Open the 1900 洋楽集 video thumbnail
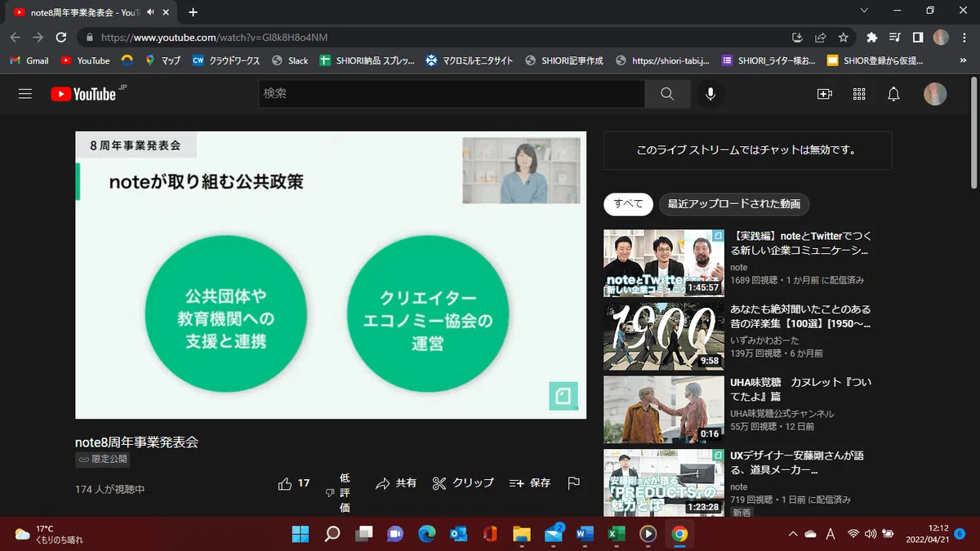Screen dimensions: 980x551 (x=663, y=336)
